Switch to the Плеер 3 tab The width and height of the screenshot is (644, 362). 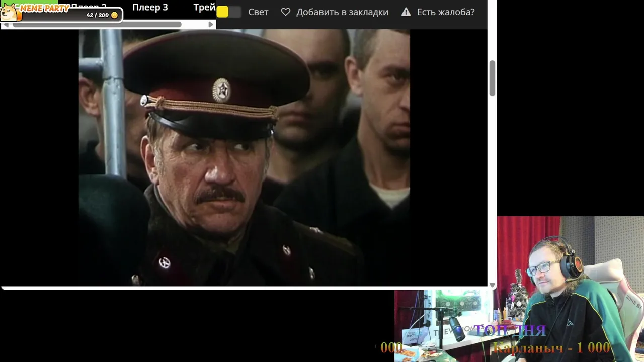click(150, 7)
